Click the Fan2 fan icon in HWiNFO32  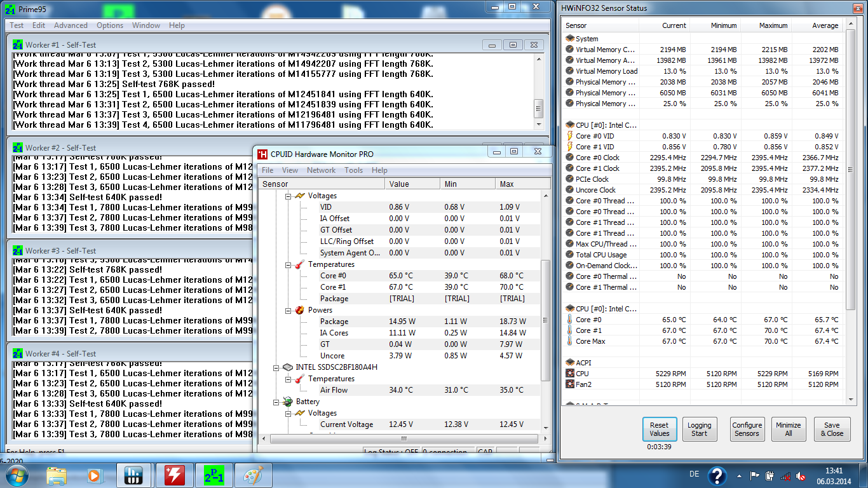pos(570,384)
